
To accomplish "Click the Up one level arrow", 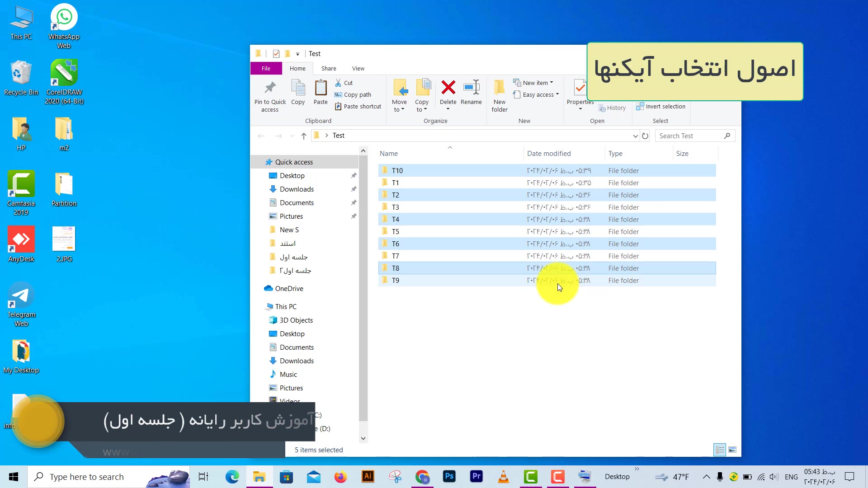I will tap(304, 136).
